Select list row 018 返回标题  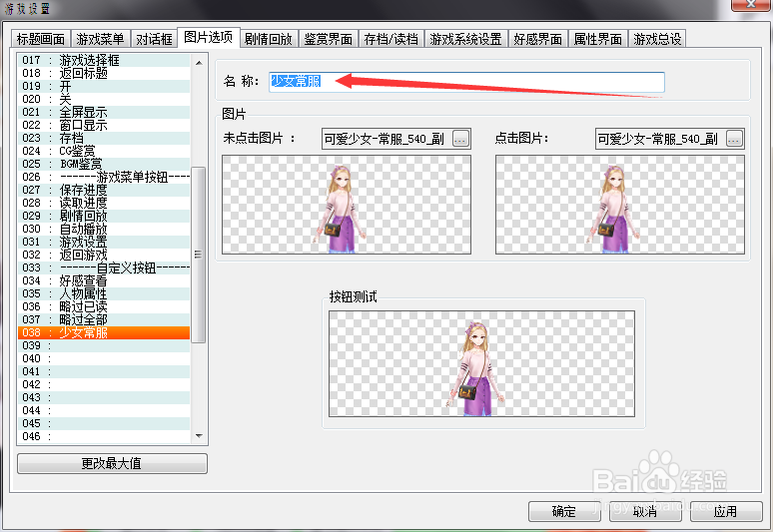click(x=104, y=73)
